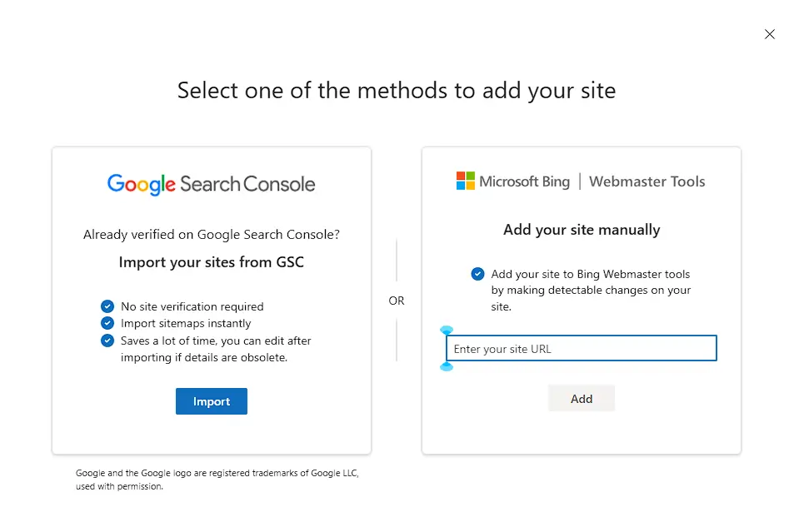The width and height of the screenshot is (789, 532).
Task: Click the top blue selection handle above URL field
Action: pyautogui.click(x=447, y=330)
